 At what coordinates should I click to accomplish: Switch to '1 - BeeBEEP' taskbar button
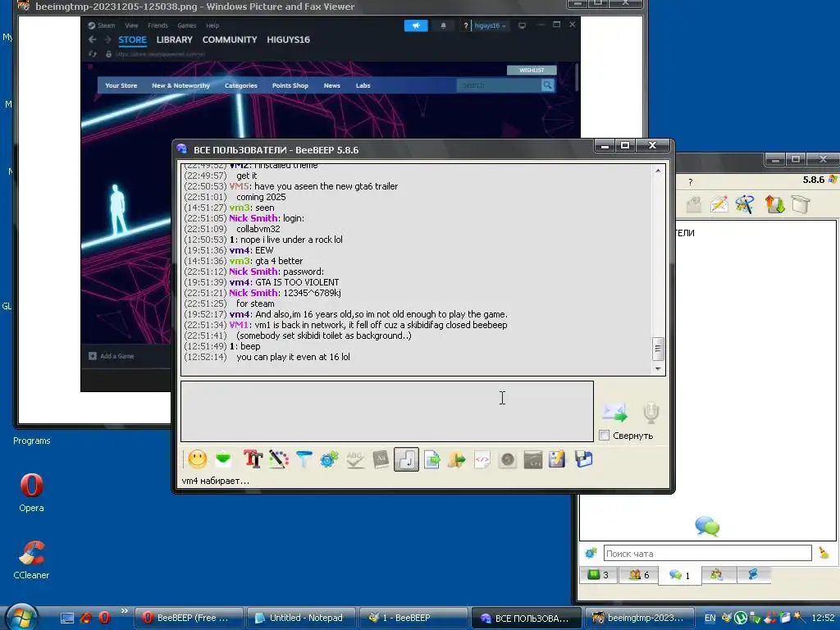pos(413,618)
